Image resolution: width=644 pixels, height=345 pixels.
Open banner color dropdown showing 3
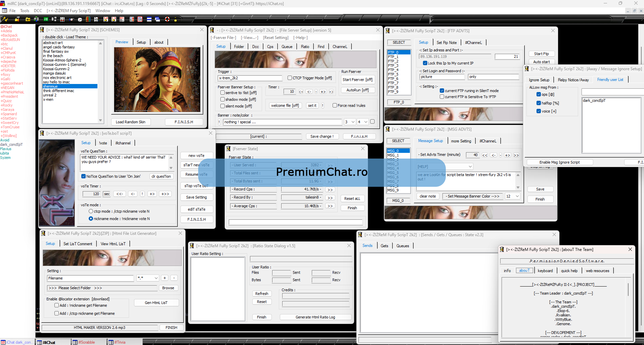(350, 122)
